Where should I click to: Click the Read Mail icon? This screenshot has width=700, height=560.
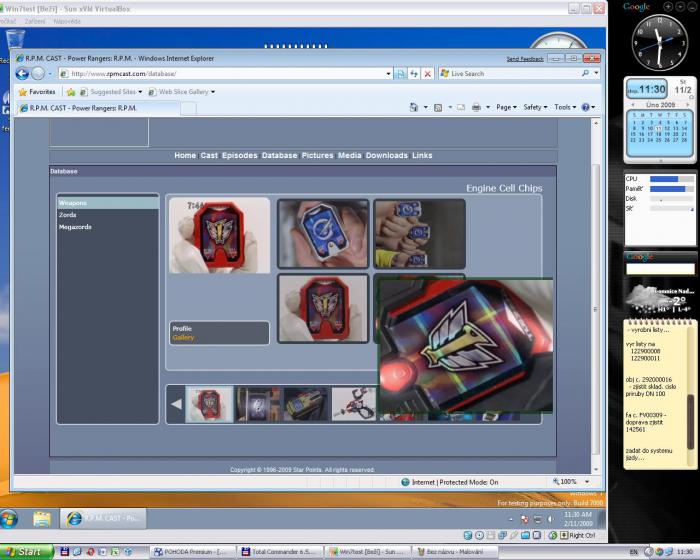[461, 107]
